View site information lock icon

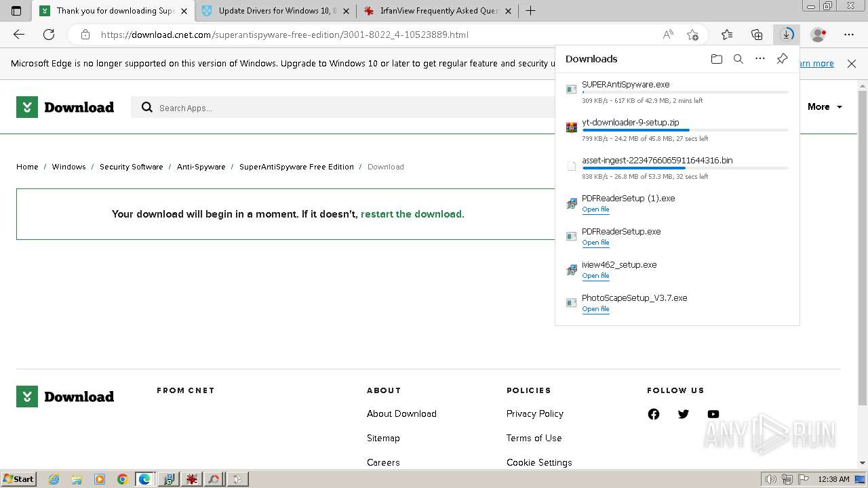[85, 35]
